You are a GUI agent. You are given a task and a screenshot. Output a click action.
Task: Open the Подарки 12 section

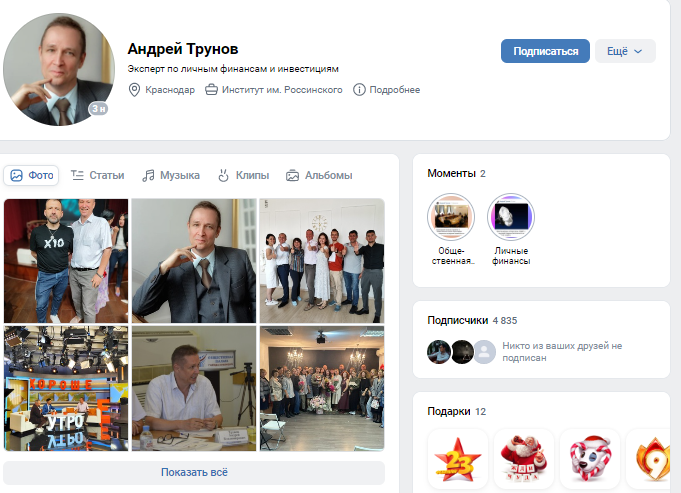456,411
